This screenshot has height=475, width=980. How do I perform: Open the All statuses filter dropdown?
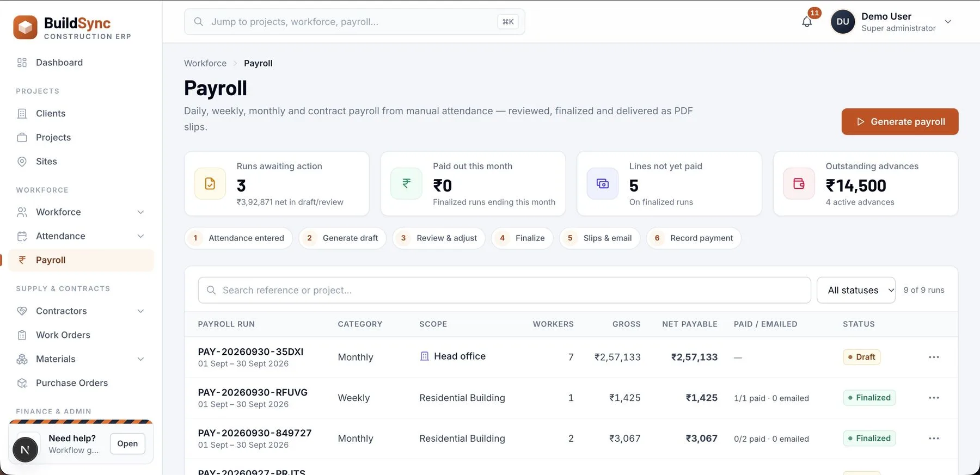856,291
